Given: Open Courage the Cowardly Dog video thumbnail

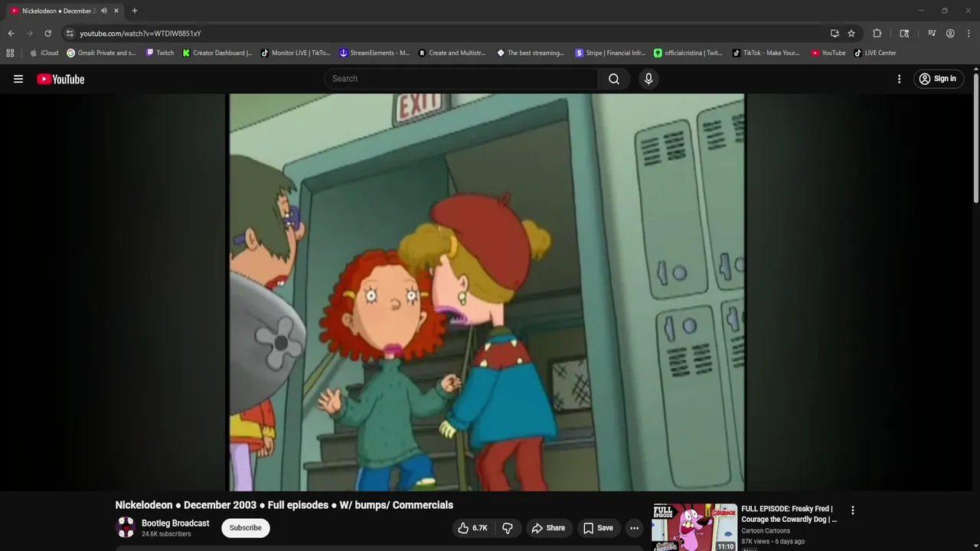Looking at the screenshot, I should click(694, 527).
